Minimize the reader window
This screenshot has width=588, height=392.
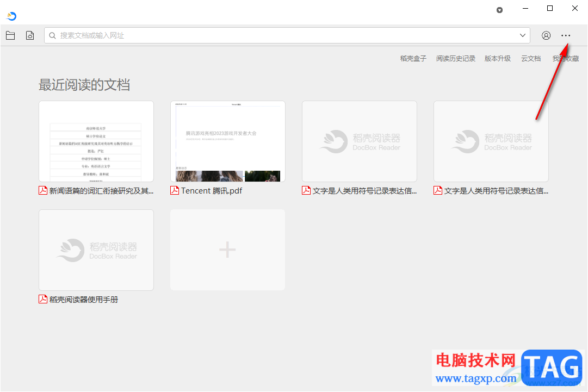(x=525, y=8)
